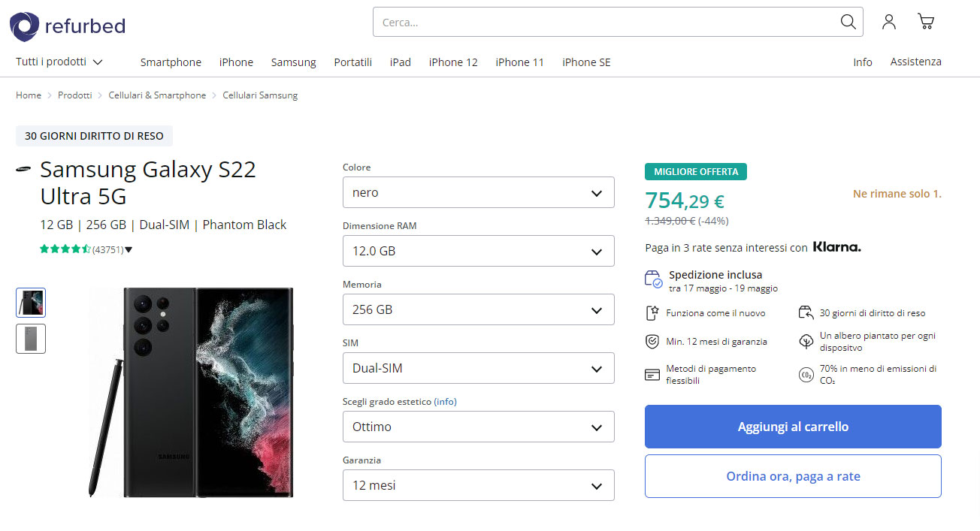Click the refurbed logo
Viewport: 980px width, 531px height.
click(x=68, y=26)
